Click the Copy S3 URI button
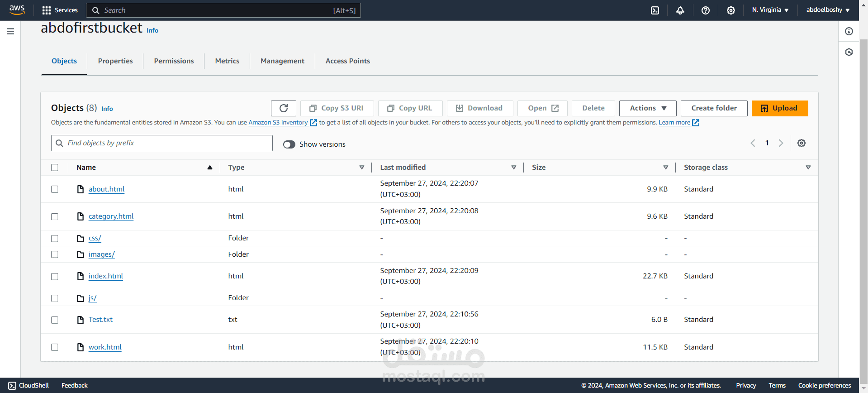Screen dimensions: 868x393 point(337,108)
